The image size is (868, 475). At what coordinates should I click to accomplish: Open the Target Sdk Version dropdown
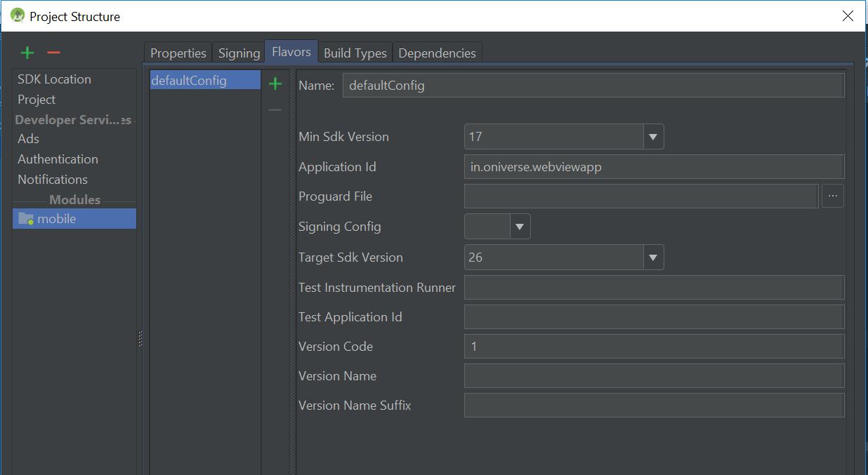pos(652,257)
